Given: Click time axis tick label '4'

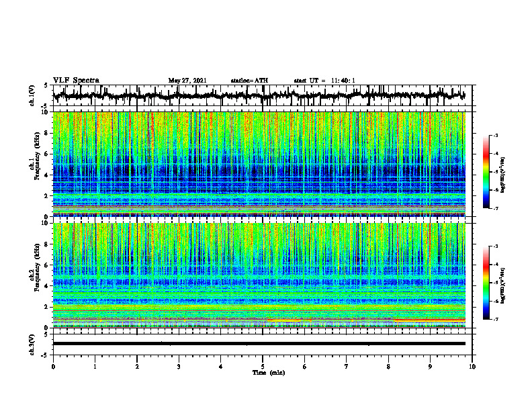Looking at the screenshot, I should (x=221, y=367).
